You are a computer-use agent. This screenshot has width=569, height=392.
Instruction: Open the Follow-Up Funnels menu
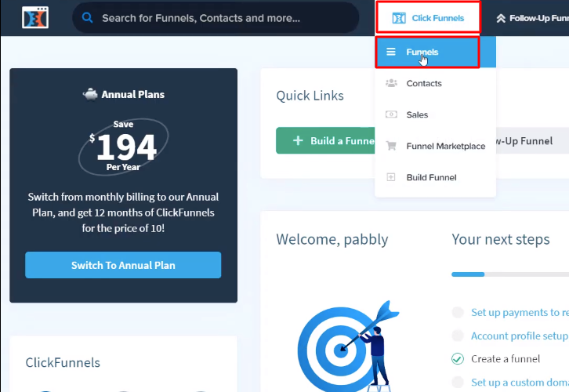coord(532,18)
